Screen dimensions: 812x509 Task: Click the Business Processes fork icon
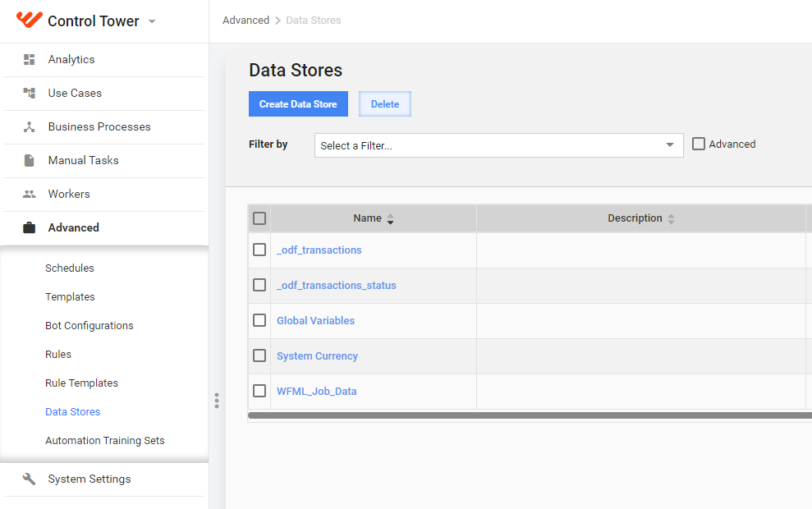[x=29, y=127]
